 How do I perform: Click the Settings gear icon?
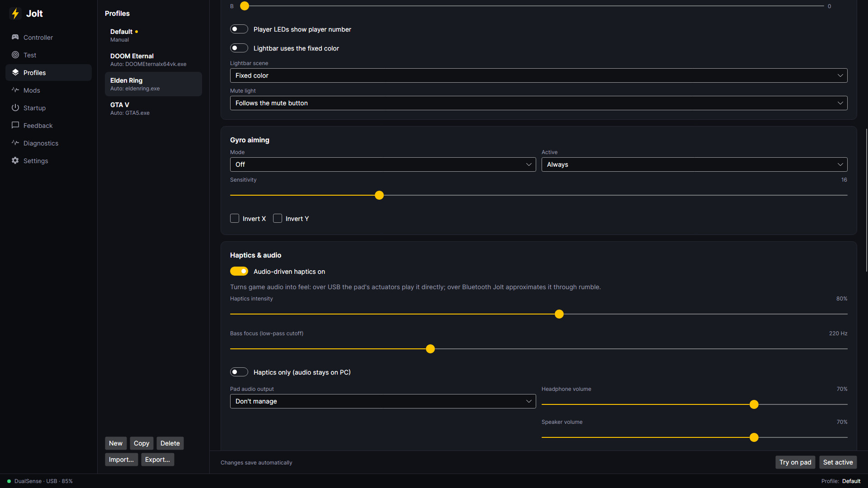(15, 160)
